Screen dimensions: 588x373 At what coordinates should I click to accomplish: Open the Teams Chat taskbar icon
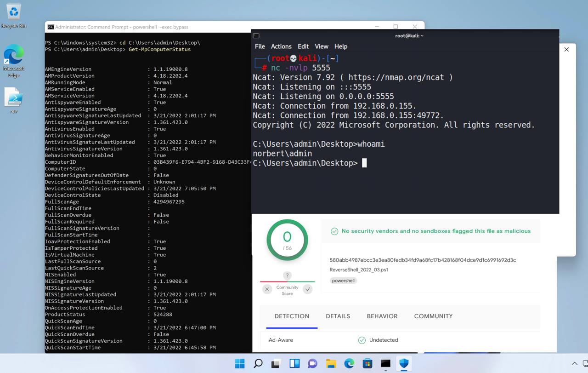pyautogui.click(x=313, y=363)
